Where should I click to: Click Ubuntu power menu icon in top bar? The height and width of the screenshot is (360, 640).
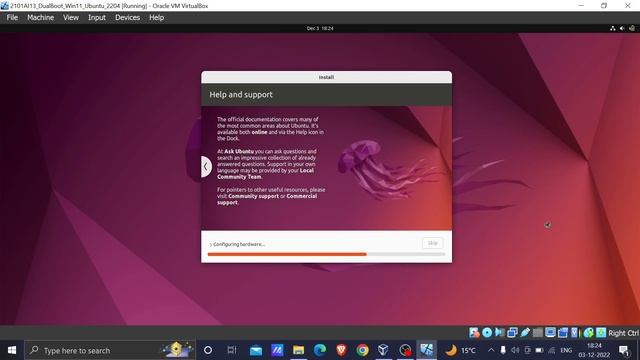(631, 28)
